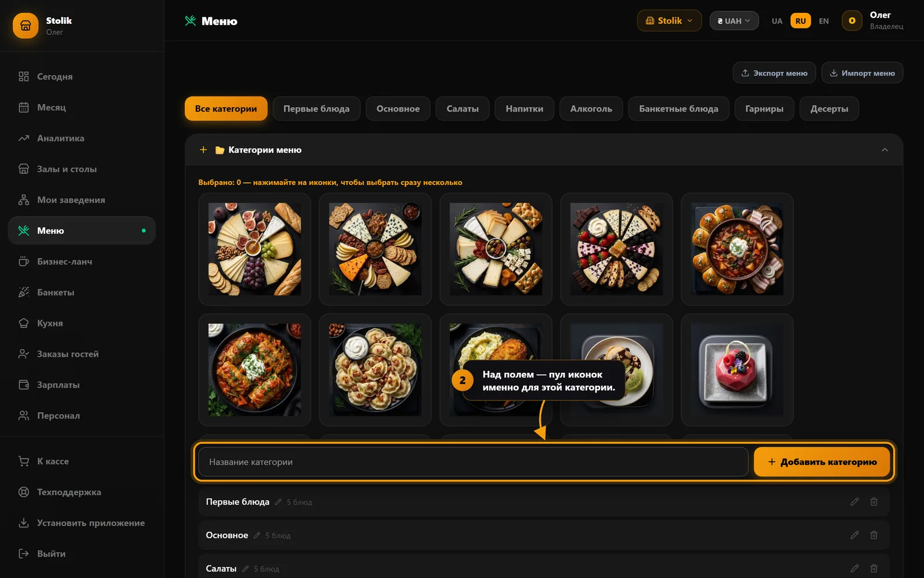Open the Сегодня dashboard in sidebar
This screenshot has width=924, height=578.
(81, 76)
